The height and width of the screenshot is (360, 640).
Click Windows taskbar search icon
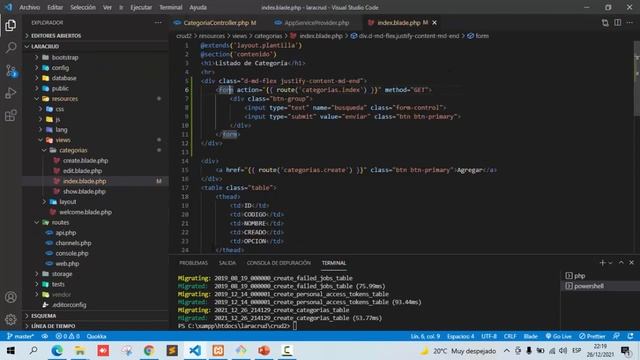click(33, 351)
